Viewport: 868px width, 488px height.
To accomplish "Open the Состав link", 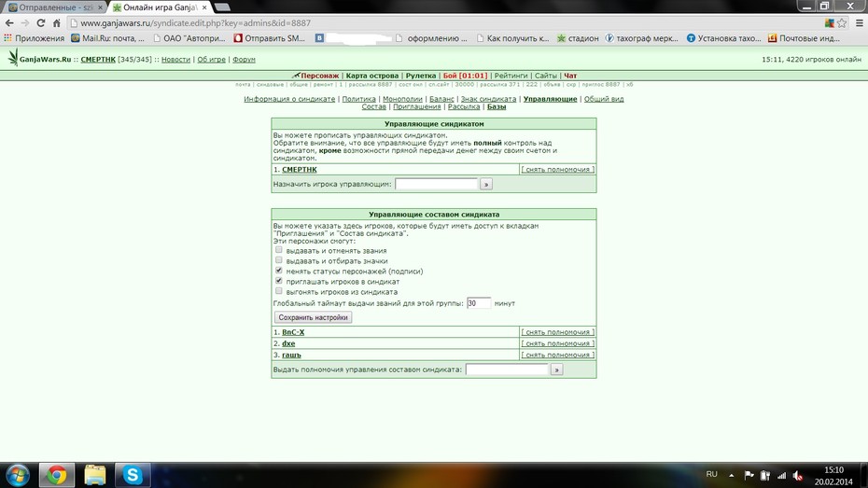I will pos(373,106).
